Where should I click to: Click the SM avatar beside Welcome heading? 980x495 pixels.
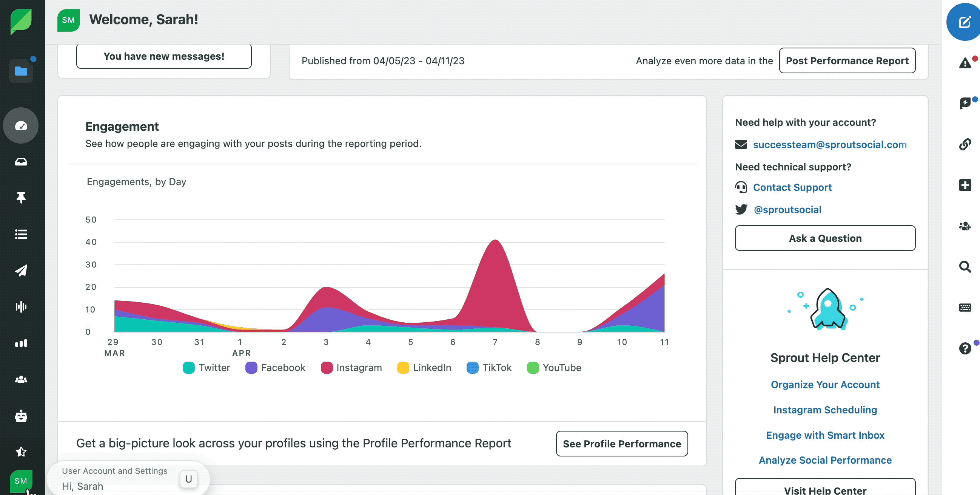tap(68, 20)
